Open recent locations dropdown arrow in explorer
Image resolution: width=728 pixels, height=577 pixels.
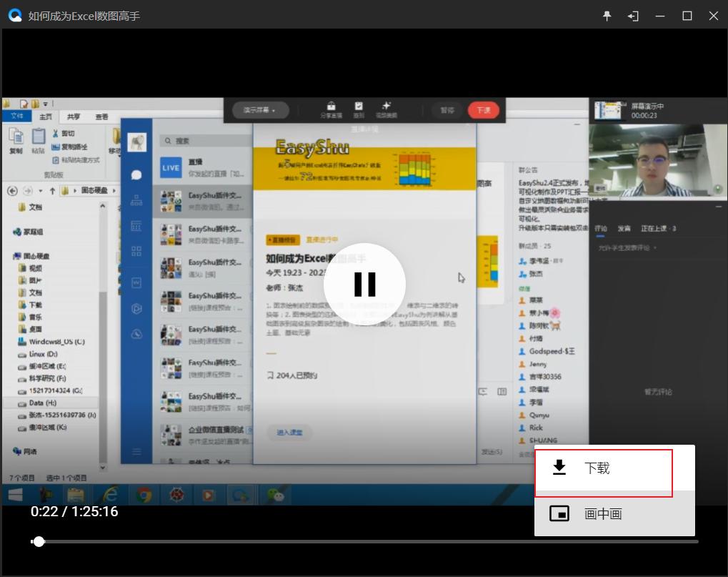point(41,190)
